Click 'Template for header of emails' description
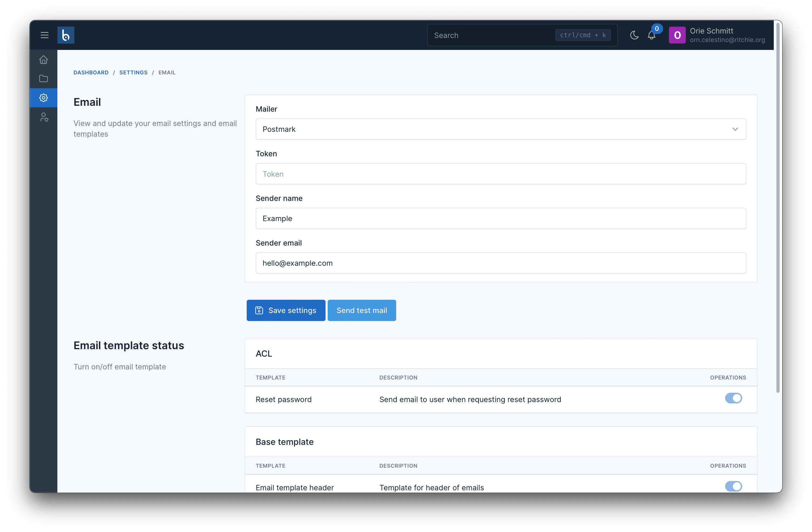The width and height of the screenshot is (812, 532). click(x=431, y=487)
